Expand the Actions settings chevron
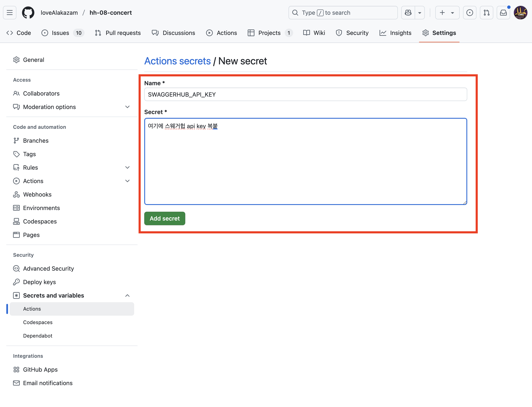532x407 pixels. tap(127, 181)
